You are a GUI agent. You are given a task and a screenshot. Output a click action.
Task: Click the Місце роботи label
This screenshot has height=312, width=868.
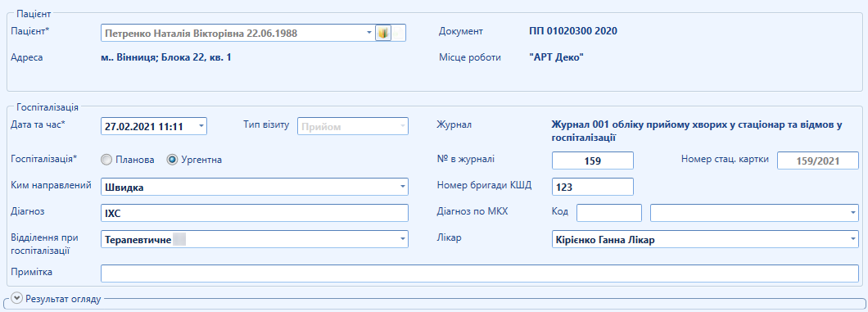[x=470, y=57]
